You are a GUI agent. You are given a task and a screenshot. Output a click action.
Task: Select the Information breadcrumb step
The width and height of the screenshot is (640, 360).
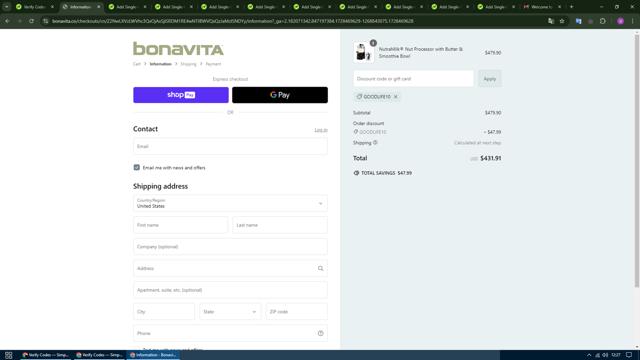160,64
